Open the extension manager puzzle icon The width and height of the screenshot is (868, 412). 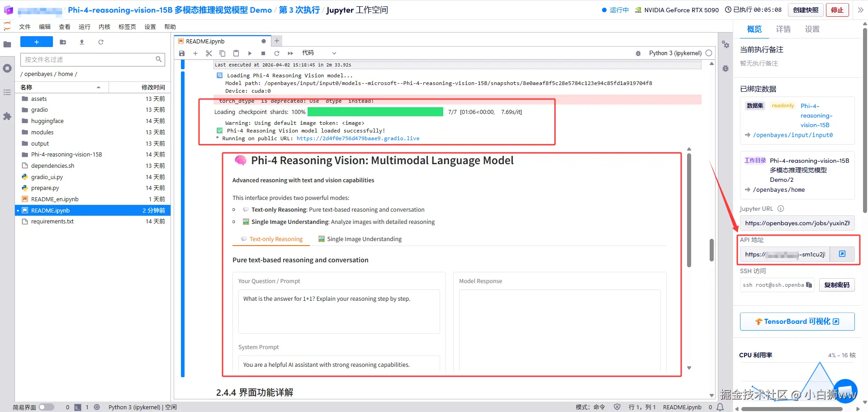(7, 116)
